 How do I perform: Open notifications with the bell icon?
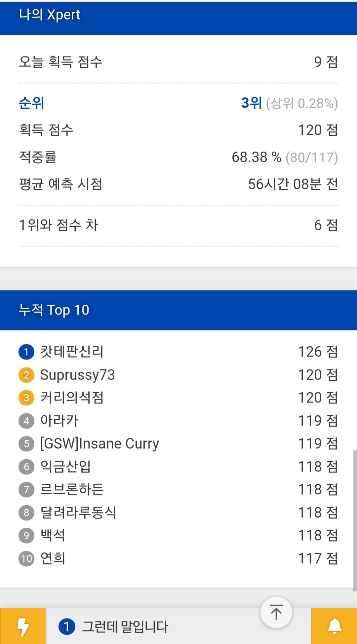point(334,626)
